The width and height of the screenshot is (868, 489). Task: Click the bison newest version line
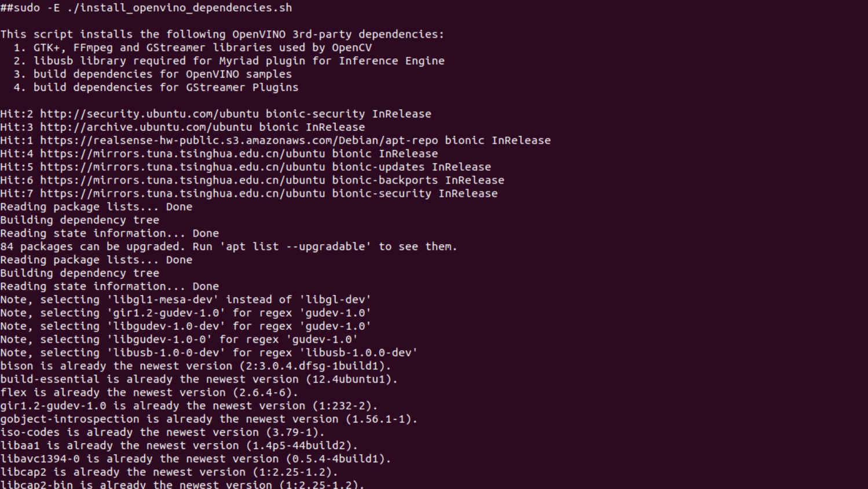pyautogui.click(x=195, y=366)
